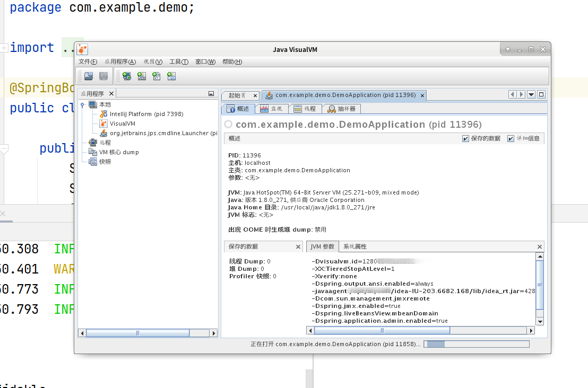588x388 pixels.
Task: Click the 远程 remote hosts icon
Action: coord(93,142)
